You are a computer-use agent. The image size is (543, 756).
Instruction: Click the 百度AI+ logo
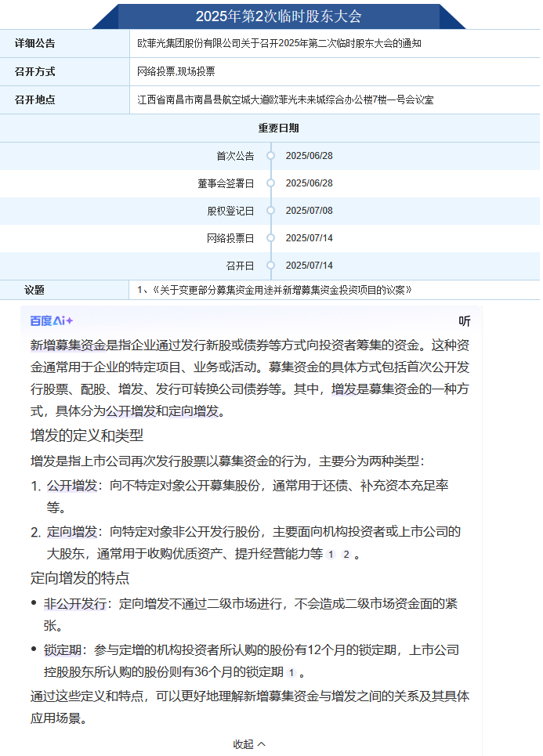click(52, 320)
